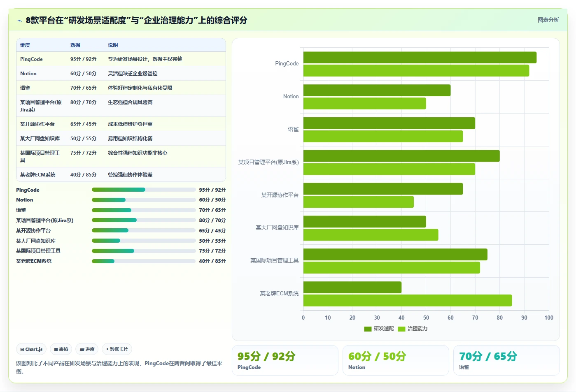Viewport: 576px width, 392px height.
Task: Open the 95分 / 92分 PingCode data card
Action: (x=285, y=360)
